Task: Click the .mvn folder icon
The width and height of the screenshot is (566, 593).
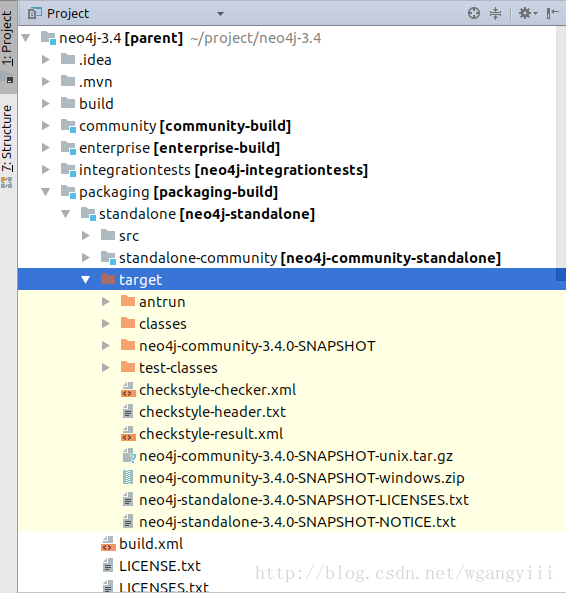Action: 68,81
